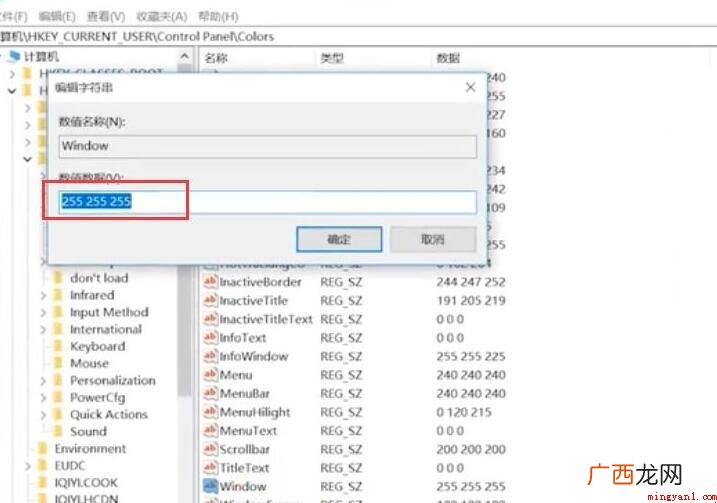Click the 数据 column header
Image resolution: width=717 pixels, height=503 pixels.
[448, 58]
